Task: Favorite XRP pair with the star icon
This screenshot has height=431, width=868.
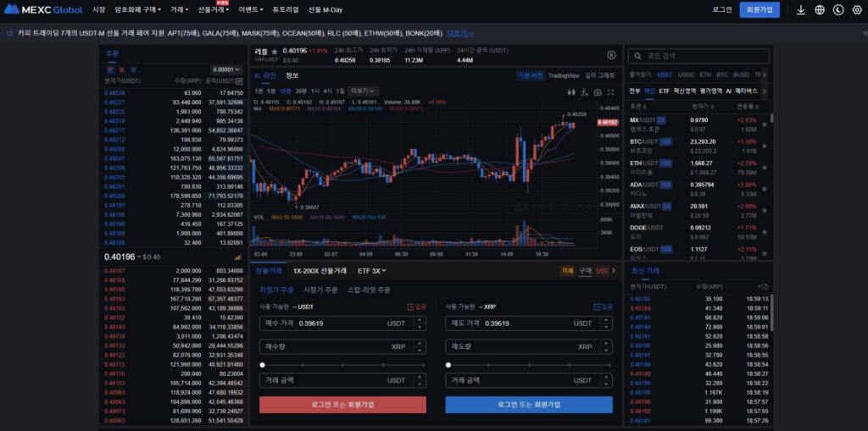Action: pos(274,52)
